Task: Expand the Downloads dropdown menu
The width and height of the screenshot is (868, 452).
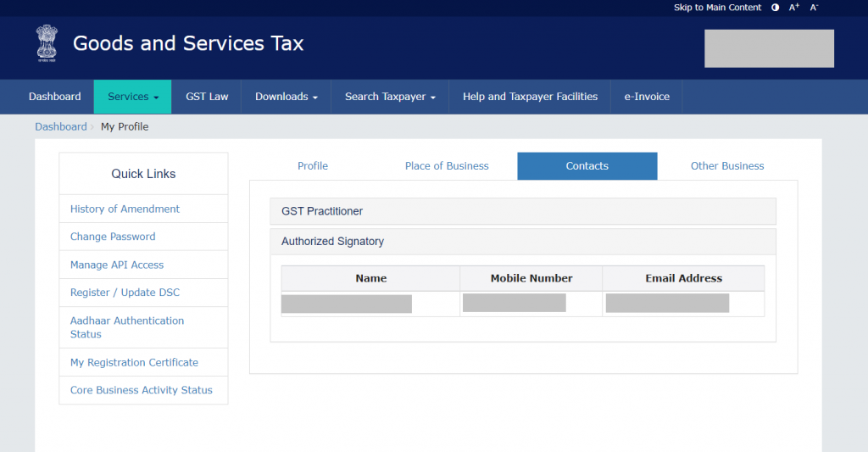Action: 287,97
